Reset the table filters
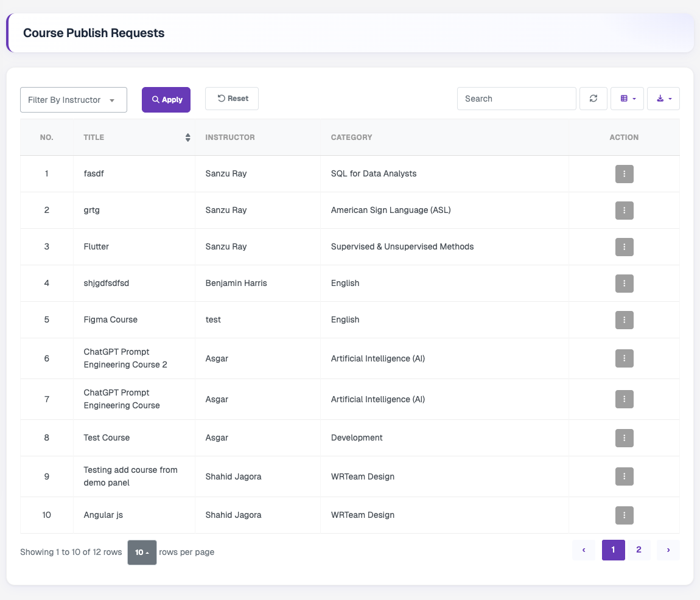The height and width of the screenshot is (600, 700). pos(232,99)
